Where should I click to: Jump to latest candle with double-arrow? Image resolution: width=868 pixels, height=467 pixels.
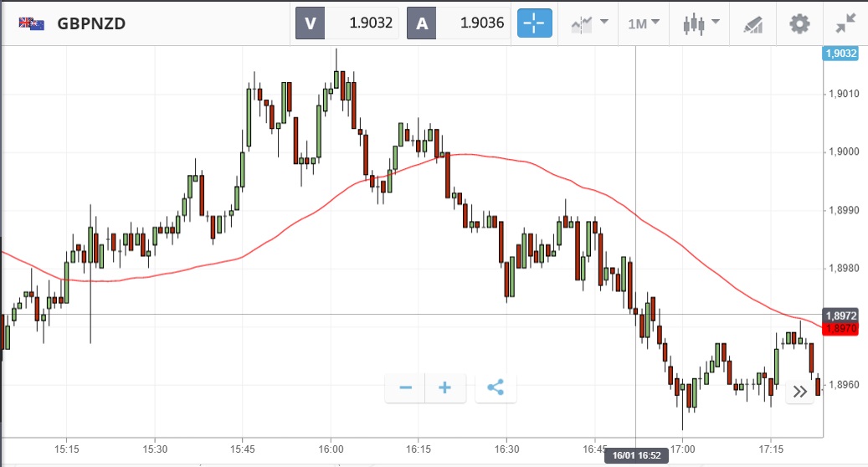[x=800, y=391]
